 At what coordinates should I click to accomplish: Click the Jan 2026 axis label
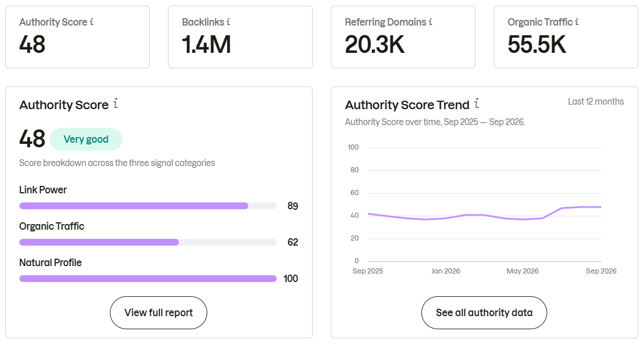(x=446, y=271)
